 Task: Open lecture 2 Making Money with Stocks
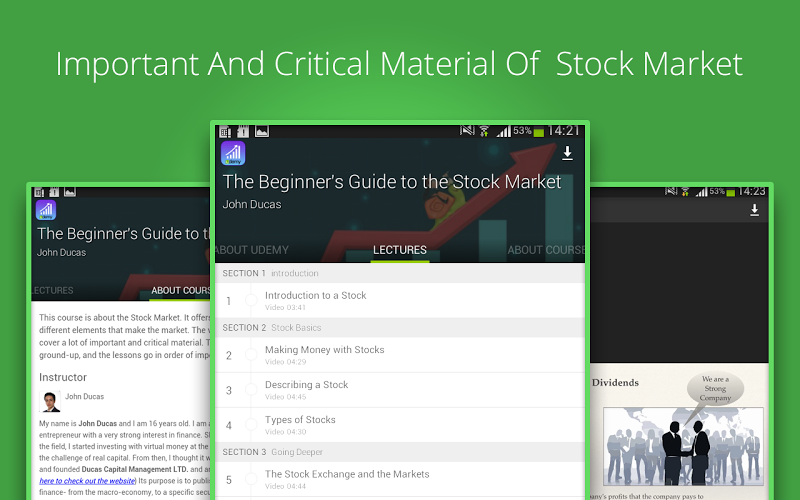click(400, 355)
